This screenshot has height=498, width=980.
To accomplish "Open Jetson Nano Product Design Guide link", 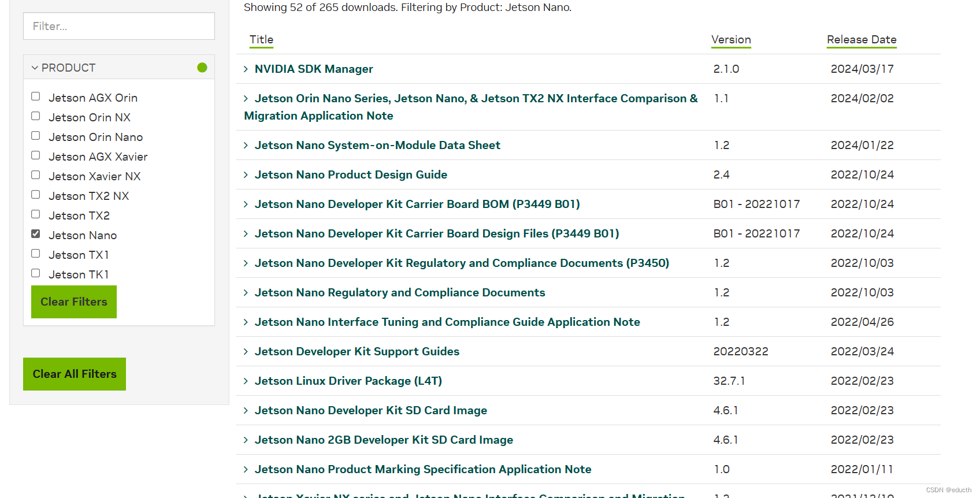I will coord(351,174).
